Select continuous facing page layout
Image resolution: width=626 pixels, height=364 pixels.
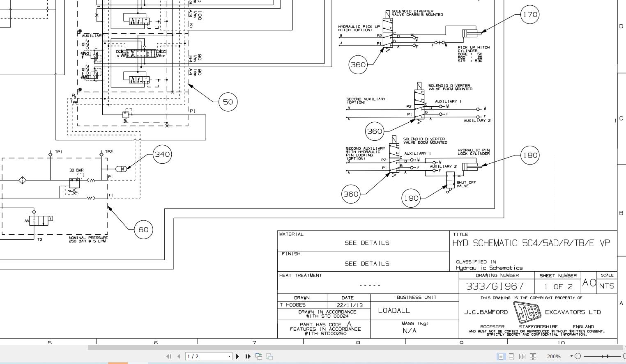click(x=533, y=356)
